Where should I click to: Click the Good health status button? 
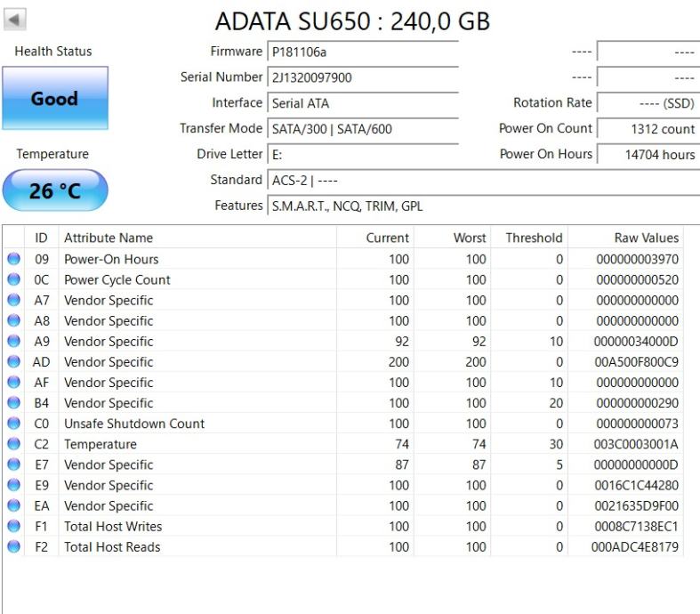[x=55, y=98]
